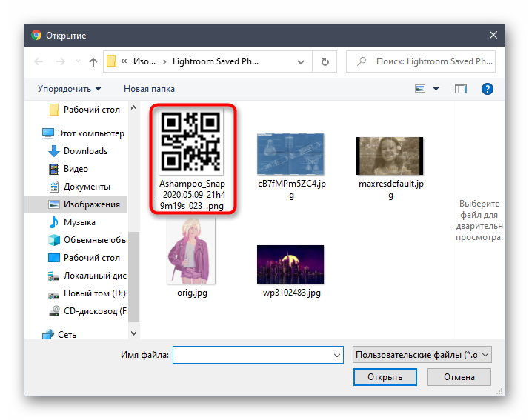This screenshot has width=529, height=420.
Task: Open Downloads in the navigation pane
Action: (x=78, y=151)
